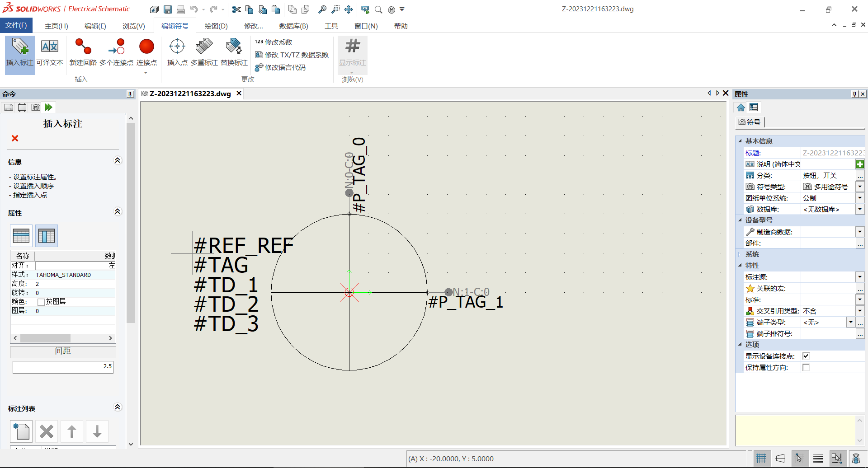Click the replace attribute (替换标注) tool
868x468 pixels.
[x=234, y=52]
